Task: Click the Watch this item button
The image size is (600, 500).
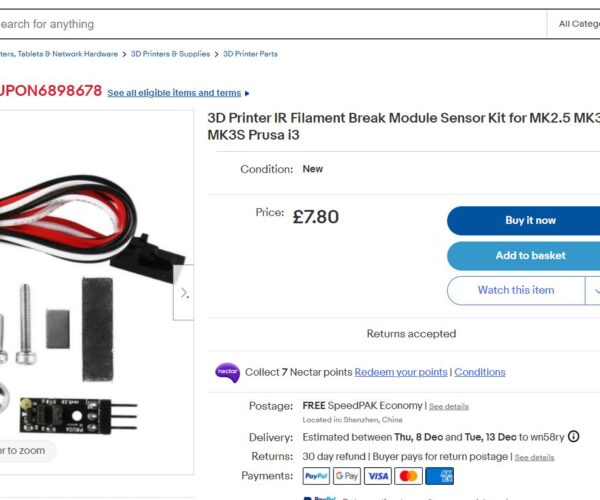Action: pyautogui.click(x=515, y=290)
